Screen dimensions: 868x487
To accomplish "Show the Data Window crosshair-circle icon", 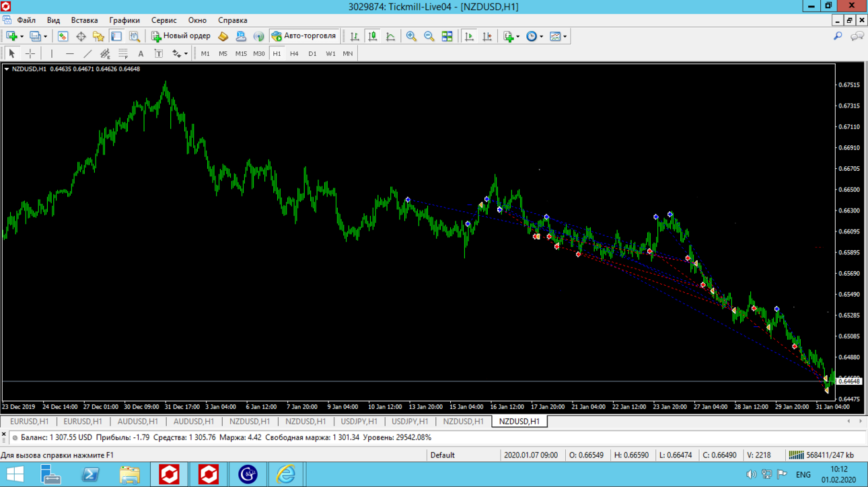I will [x=81, y=36].
